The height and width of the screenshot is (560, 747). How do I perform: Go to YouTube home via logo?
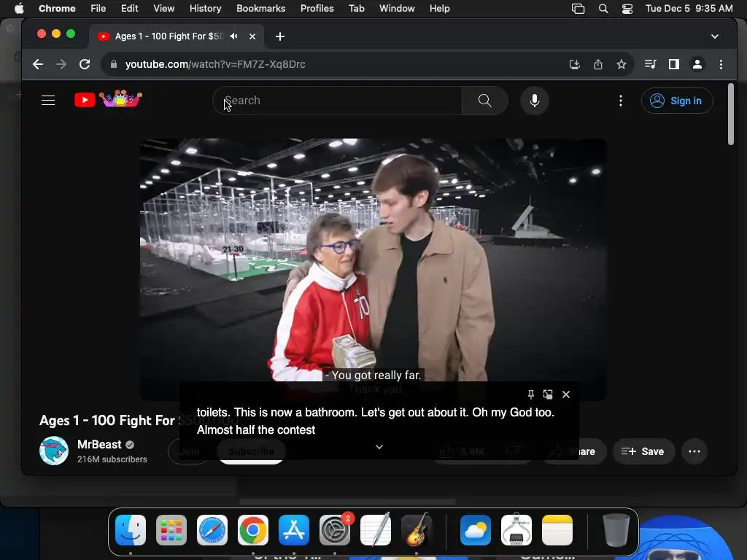[108, 99]
